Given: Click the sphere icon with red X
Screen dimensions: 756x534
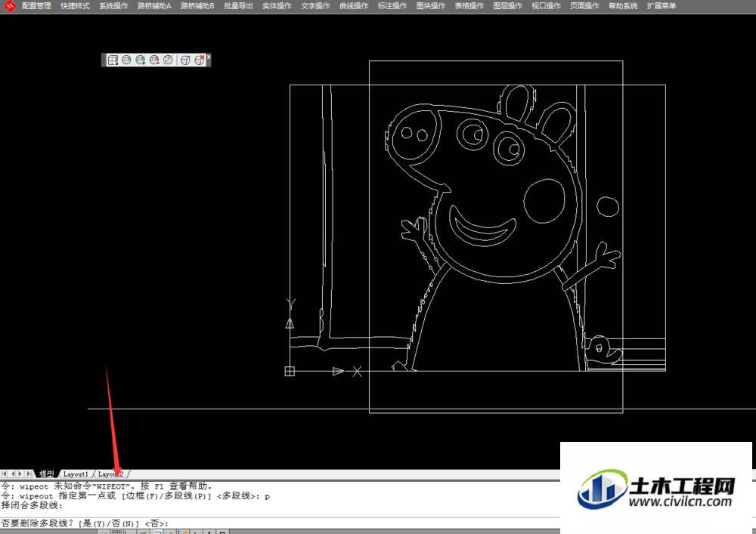Looking at the screenshot, I should pos(199,60).
